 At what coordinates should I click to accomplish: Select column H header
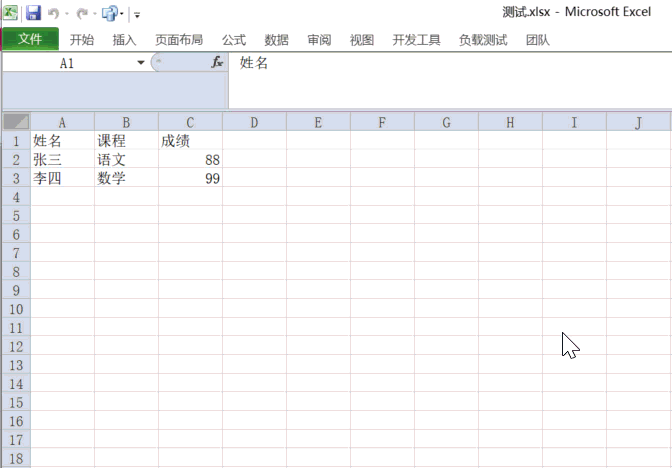click(510, 123)
